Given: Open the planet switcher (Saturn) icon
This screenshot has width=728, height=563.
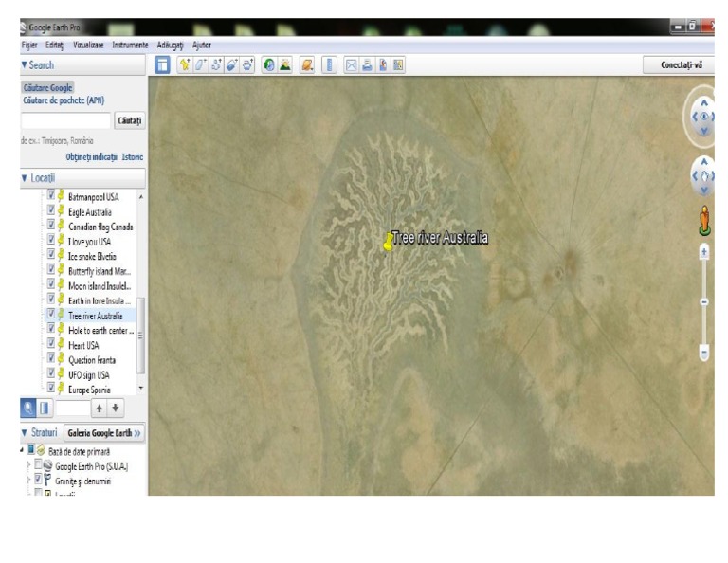Looking at the screenshot, I should pos(307,65).
